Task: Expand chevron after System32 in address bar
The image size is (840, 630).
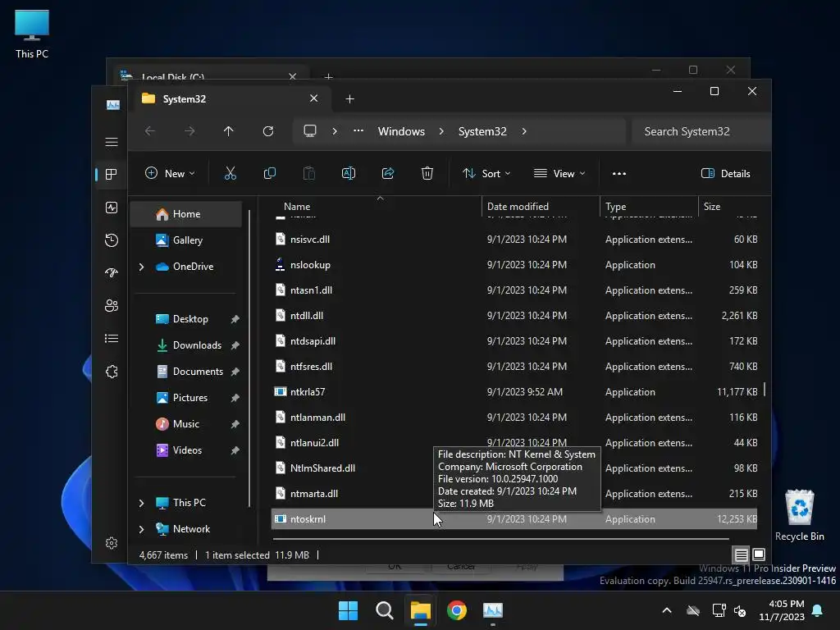Action: pyautogui.click(x=524, y=131)
